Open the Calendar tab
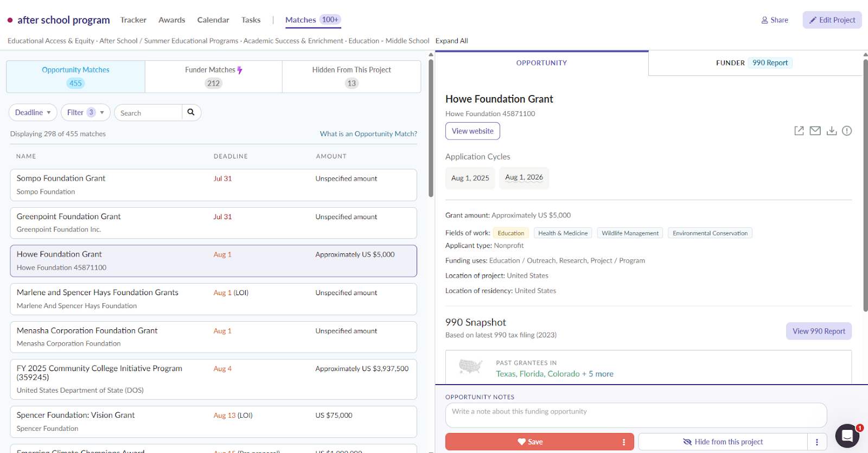 coord(213,20)
